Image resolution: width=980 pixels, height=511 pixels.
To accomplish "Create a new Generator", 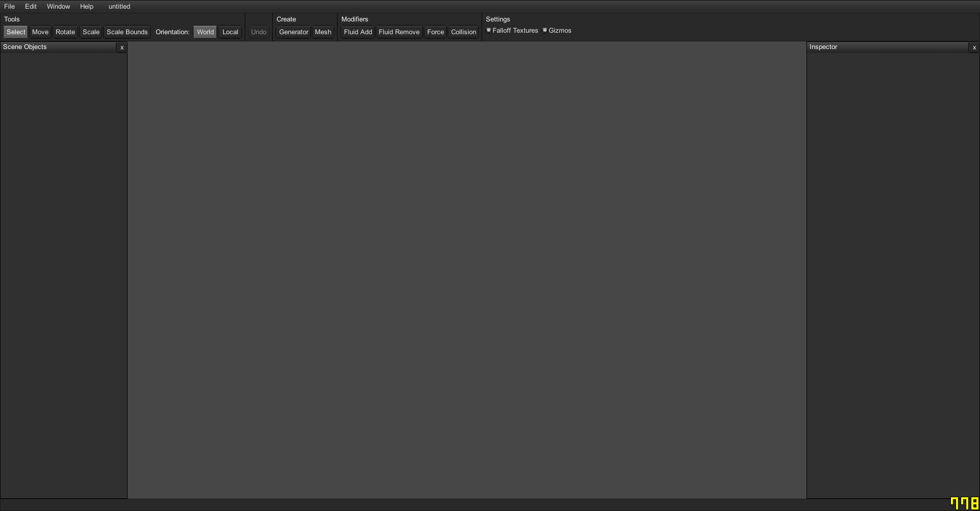I will click(293, 32).
